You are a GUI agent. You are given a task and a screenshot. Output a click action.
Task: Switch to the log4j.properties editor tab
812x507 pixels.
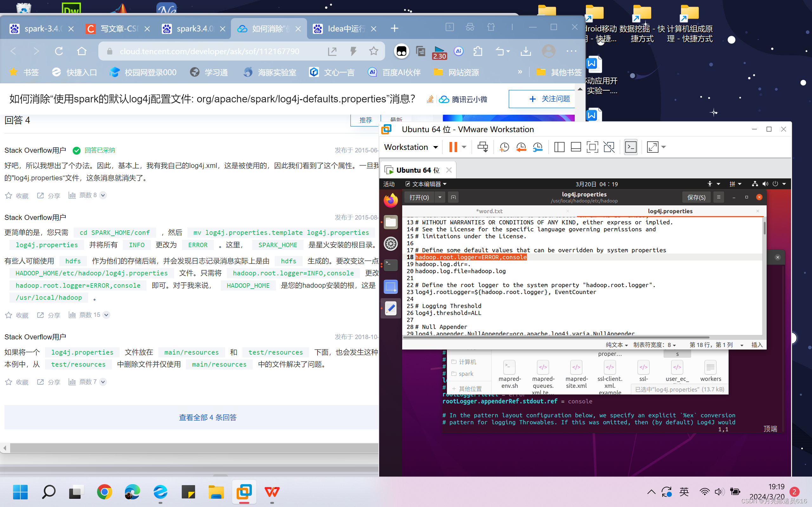pyautogui.click(x=670, y=211)
